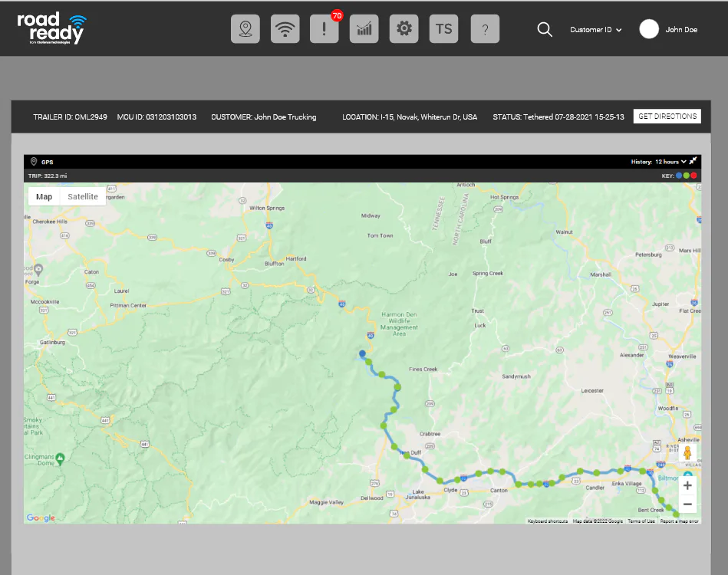Click the GET DIRECTIONS button
The width and height of the screenshot is (728, 575).
667,117
